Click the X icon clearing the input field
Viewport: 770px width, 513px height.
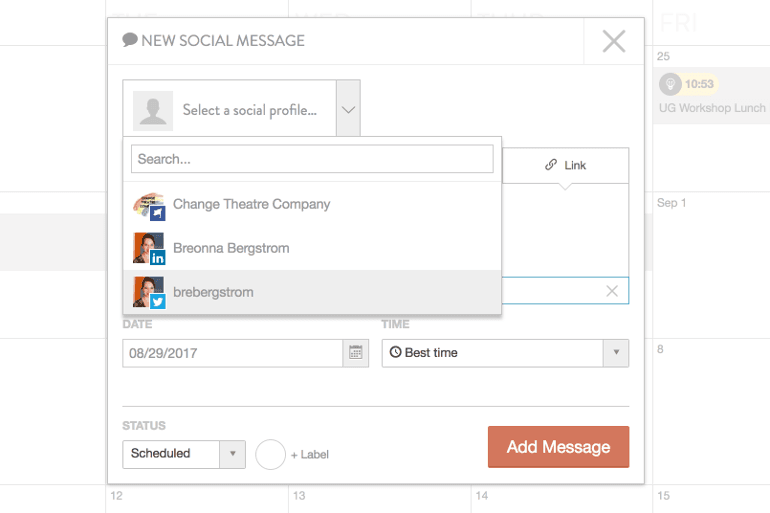(612, 291)
